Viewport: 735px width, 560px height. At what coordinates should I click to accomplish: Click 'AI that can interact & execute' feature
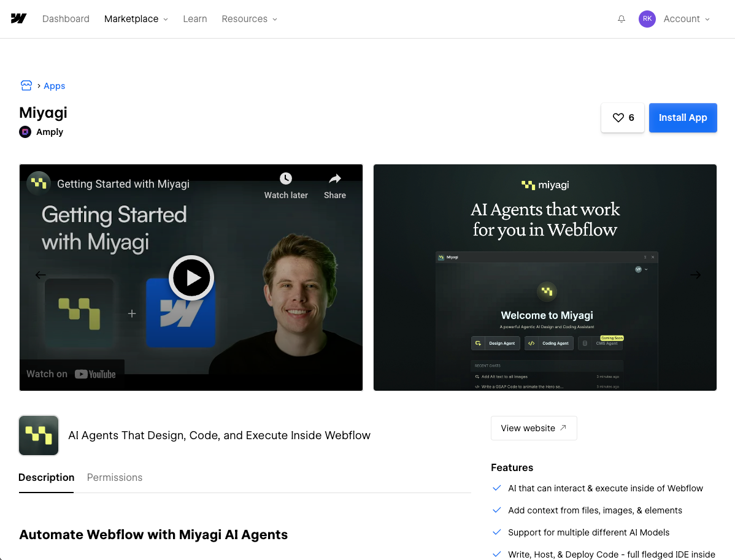click(x=606, y=488)
